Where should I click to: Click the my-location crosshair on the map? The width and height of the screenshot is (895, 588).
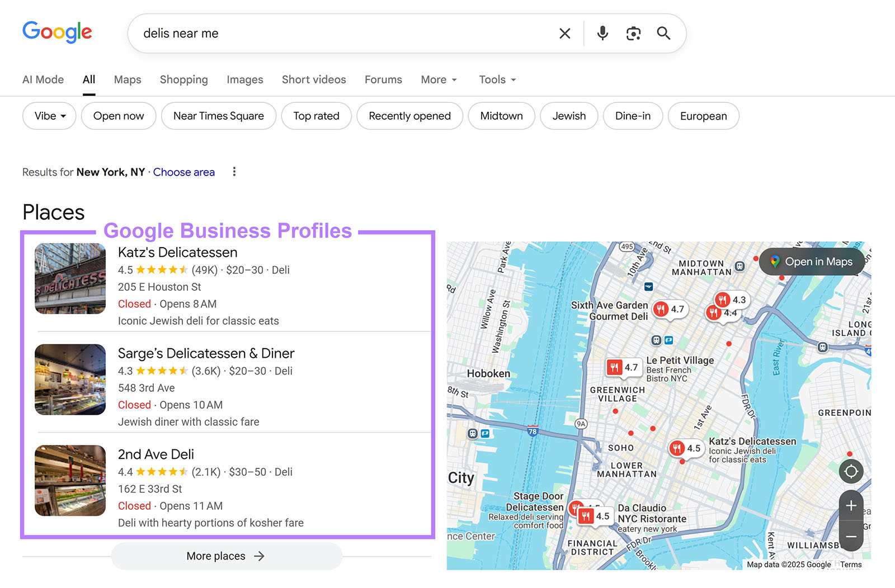(851, 471)
